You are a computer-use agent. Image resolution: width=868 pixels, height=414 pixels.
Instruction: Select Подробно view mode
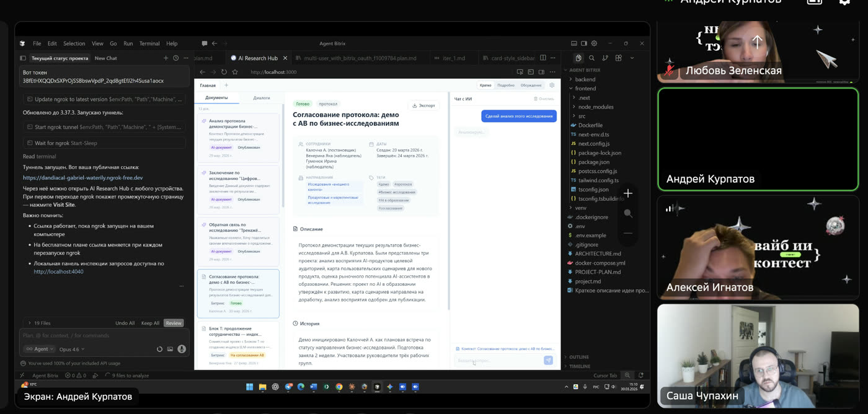(x=506, y=85)
